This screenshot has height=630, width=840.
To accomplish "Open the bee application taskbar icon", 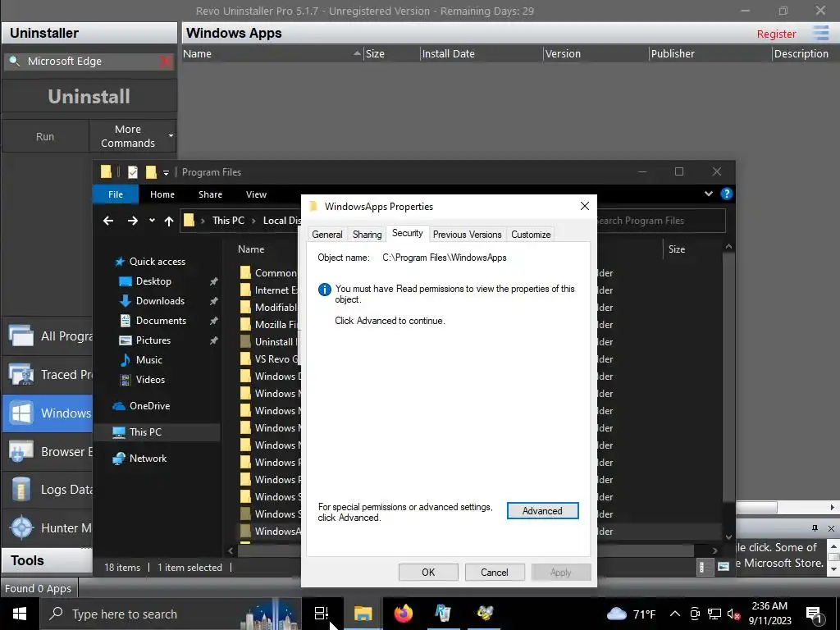I will coord(485,614).
